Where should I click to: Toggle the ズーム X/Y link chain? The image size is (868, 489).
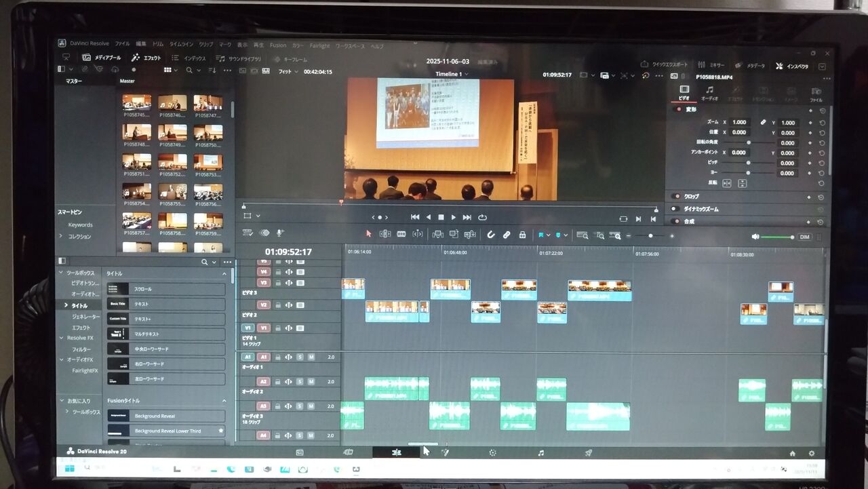click(x=764, y=123)
